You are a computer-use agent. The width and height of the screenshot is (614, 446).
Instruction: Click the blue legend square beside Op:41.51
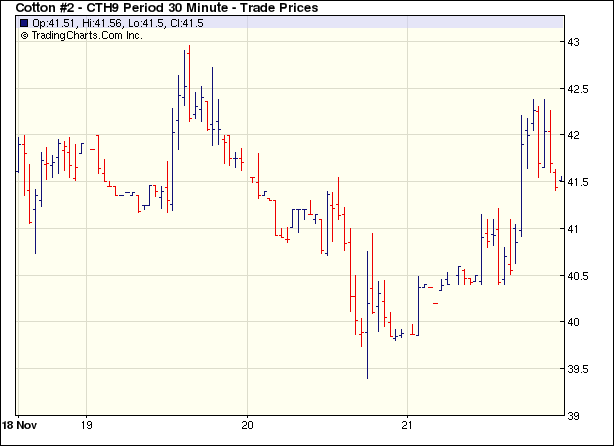pyautogui.click(x=24, y=23)
